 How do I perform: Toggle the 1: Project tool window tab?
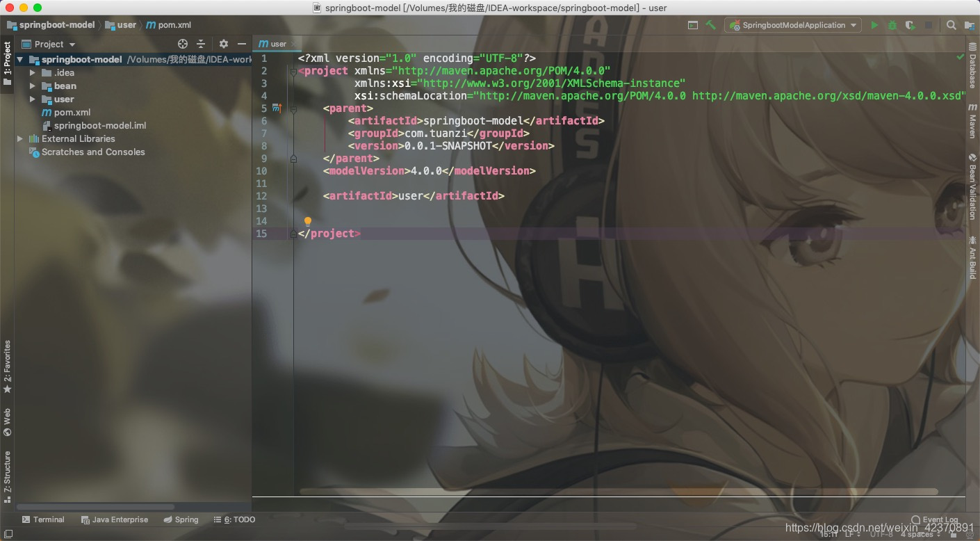coord(8,63)
